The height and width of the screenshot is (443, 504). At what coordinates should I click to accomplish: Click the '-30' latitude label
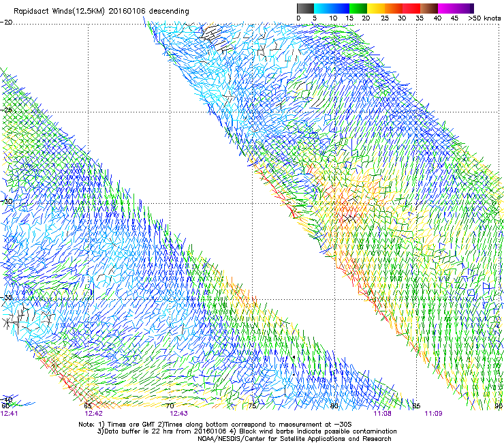coord(6,201)
